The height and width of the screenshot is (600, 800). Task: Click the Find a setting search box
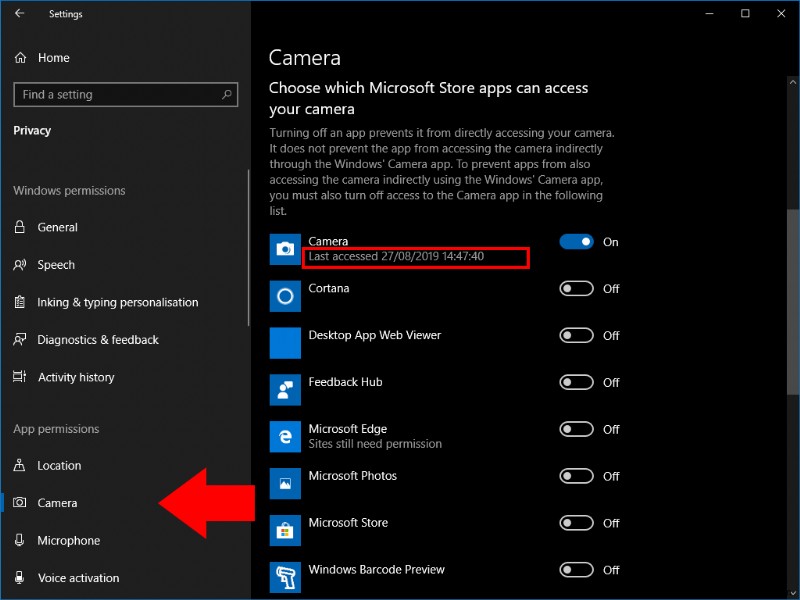[x=125, y=94]
